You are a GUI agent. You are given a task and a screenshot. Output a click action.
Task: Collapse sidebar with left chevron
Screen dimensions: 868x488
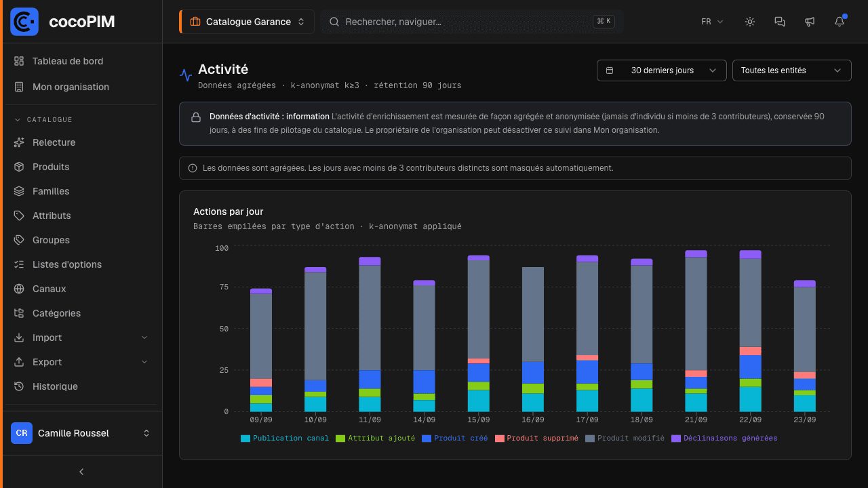[81, 472]
